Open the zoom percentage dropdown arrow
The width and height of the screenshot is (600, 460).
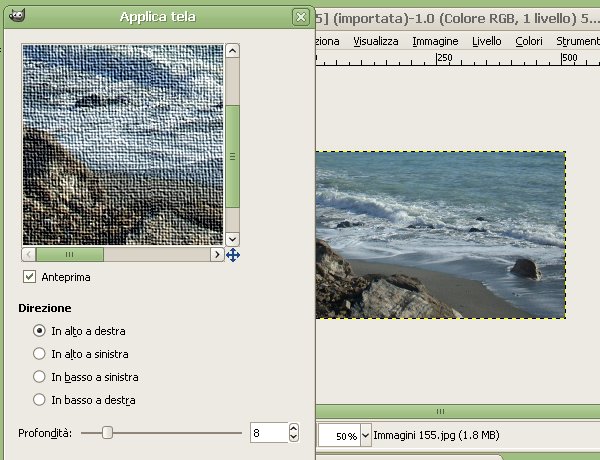coord(365,436)
